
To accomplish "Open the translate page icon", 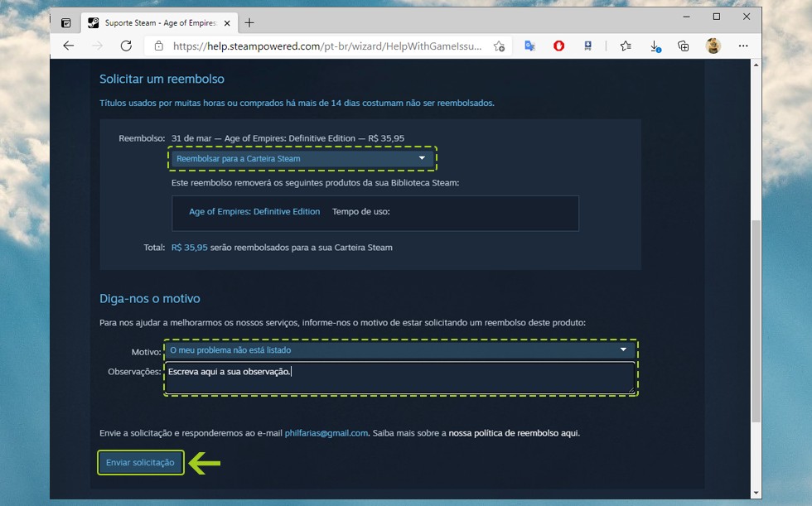I will tap(530, 46).
